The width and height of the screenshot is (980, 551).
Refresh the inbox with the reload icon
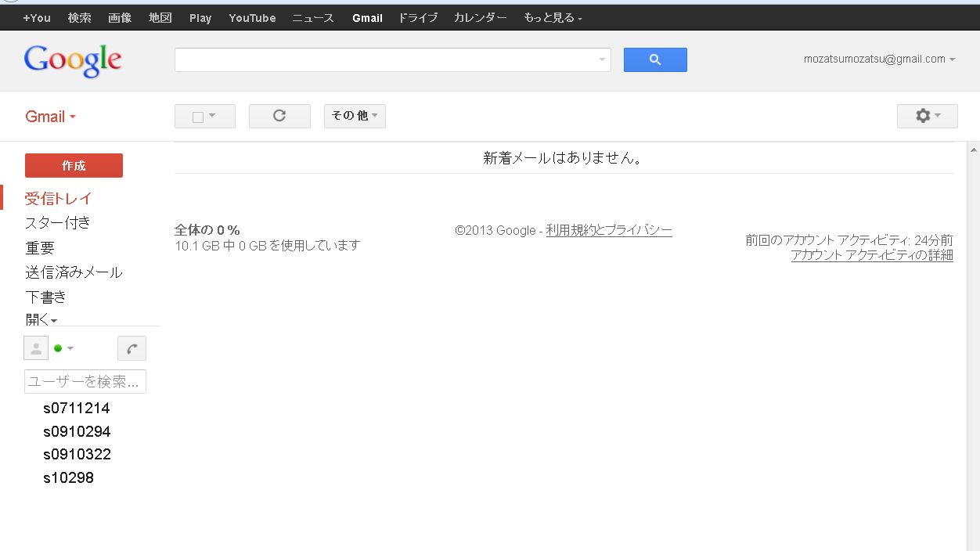click(x=279, y=116)
